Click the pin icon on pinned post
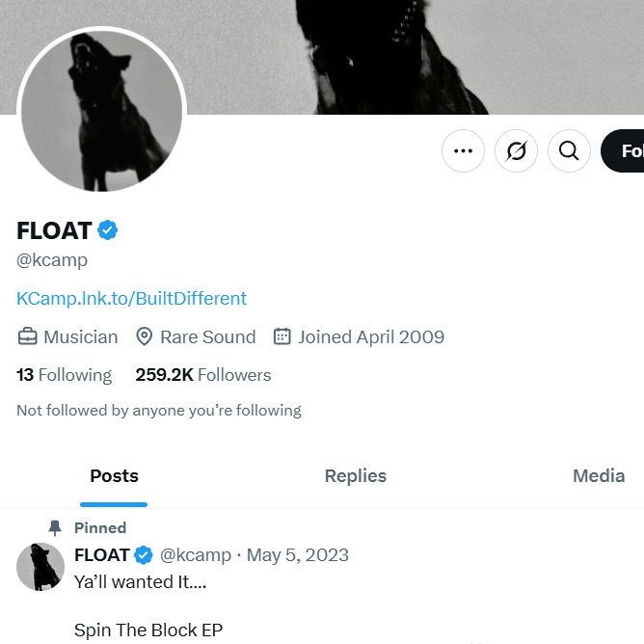This screenshot has height=644, width=644. click(55, 527)
